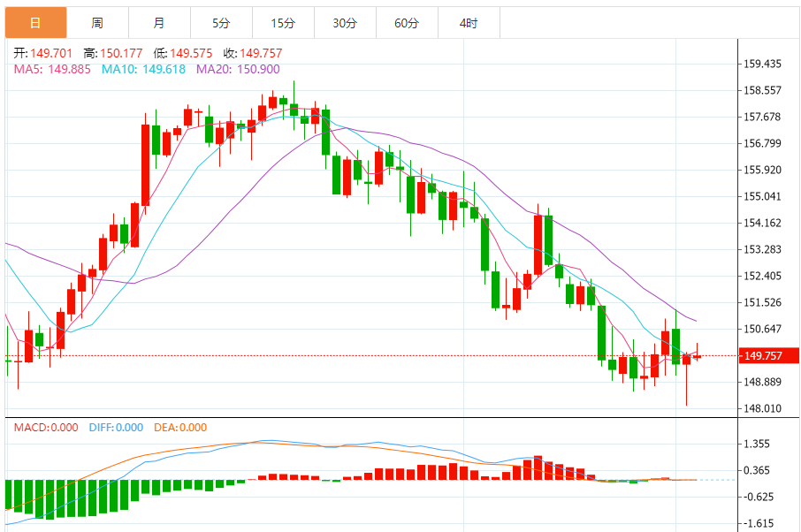Viewport: 801px width, 532px height.
Task: Open the 5分 timeframe tab
Action: tap(221, 23)
